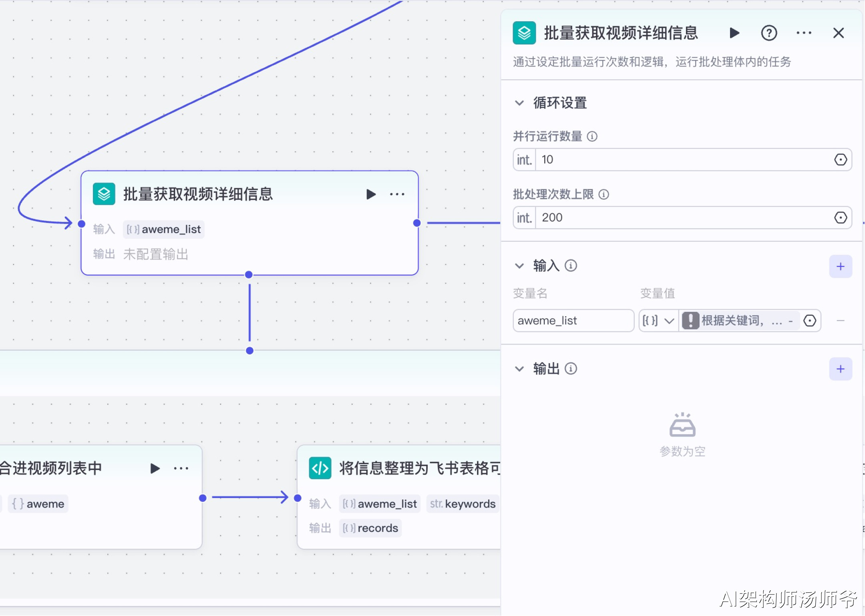
Task: Click info icon beside 批处理次数上限
Action: (603, 195)
